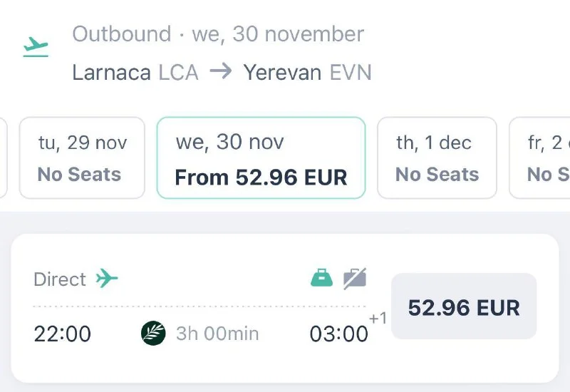Viewport: 570px width, 392px height.
Task: Select the we, 30 nov date tab
Action: pos(261,158)
